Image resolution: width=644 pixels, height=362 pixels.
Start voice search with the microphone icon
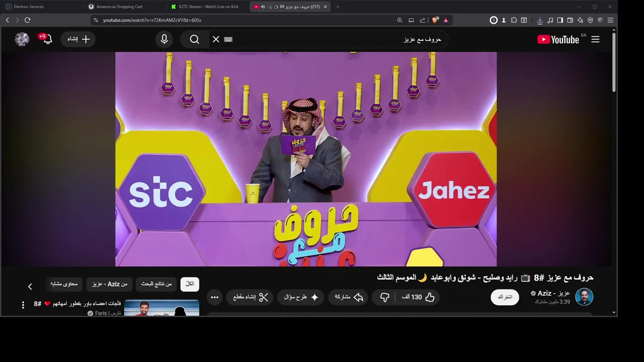[164, 39]
